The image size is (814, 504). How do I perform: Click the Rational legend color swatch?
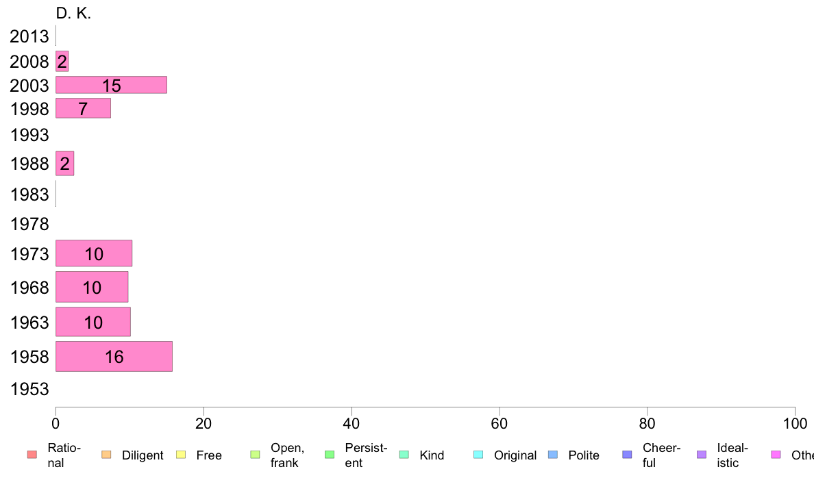32,455
